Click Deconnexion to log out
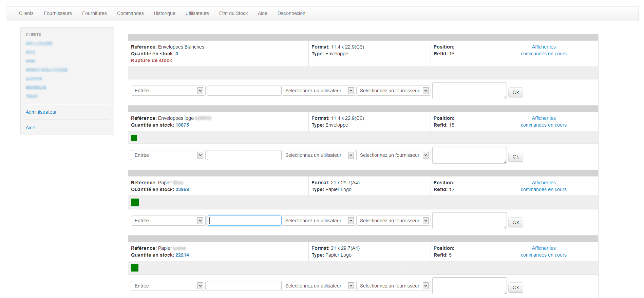 coord(291,13)
